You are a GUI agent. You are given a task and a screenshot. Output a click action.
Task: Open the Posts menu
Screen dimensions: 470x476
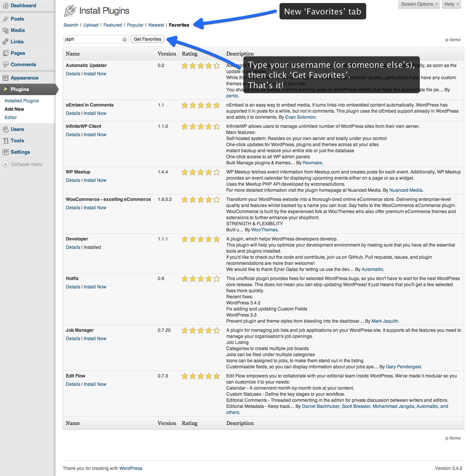click(17, 19)
